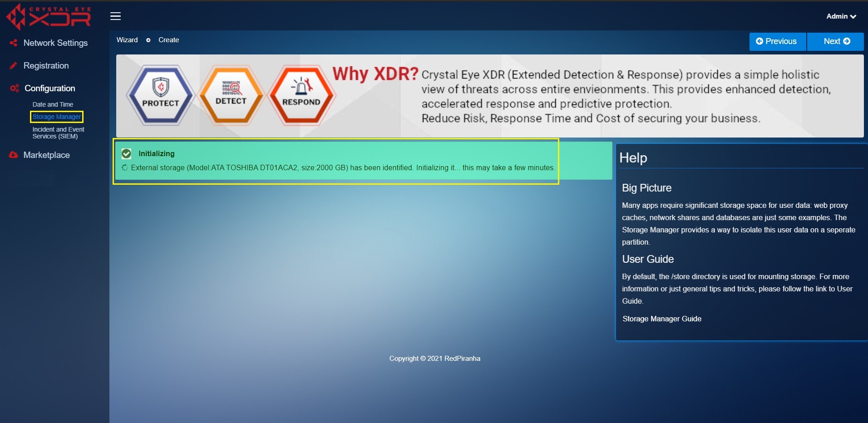Click the Why XDR? banner heading
Viewport: 868px width, 423px height.
pos(375,74)
